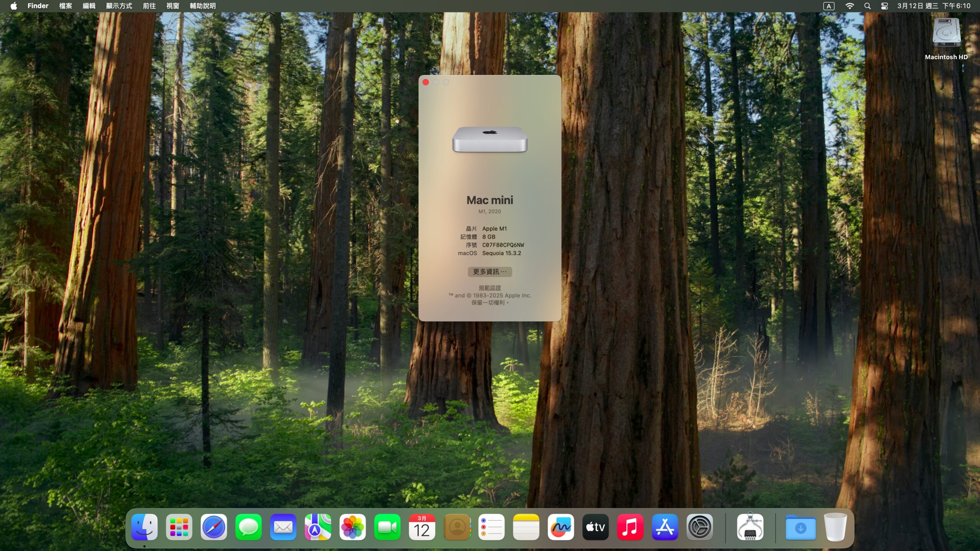Open System Information chip icon in Dock

pos(750,527)
